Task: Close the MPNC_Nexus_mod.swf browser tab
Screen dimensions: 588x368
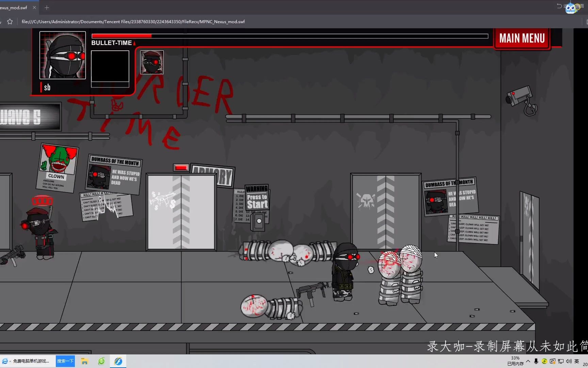Action: click(x=34, y=7)
